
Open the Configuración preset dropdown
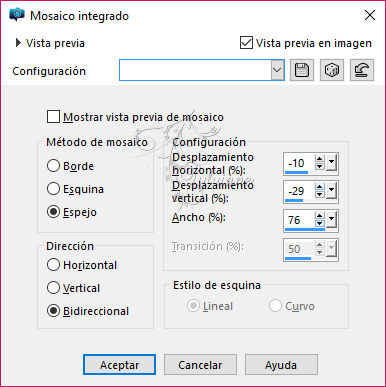pos(277,70)
